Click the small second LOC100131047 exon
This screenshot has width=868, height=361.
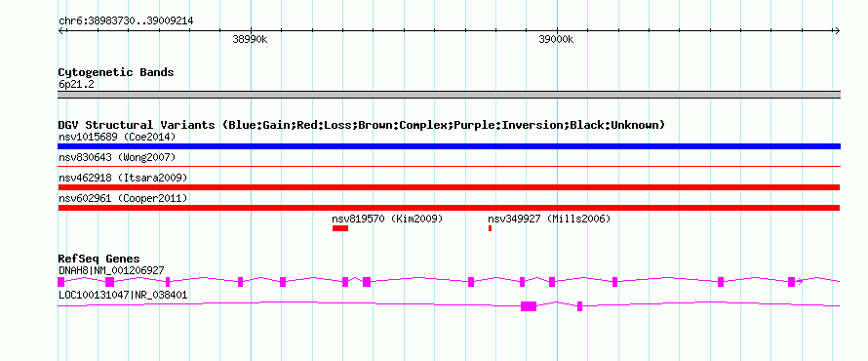point(579,306)
